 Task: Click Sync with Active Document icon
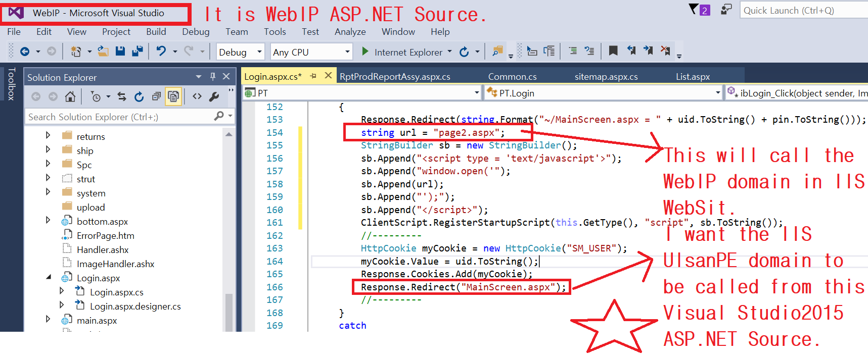point(122,96)
